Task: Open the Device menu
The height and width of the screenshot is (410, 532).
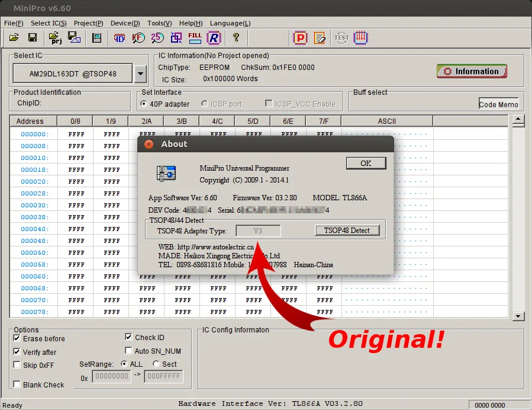Action: [x=125, y=23]
